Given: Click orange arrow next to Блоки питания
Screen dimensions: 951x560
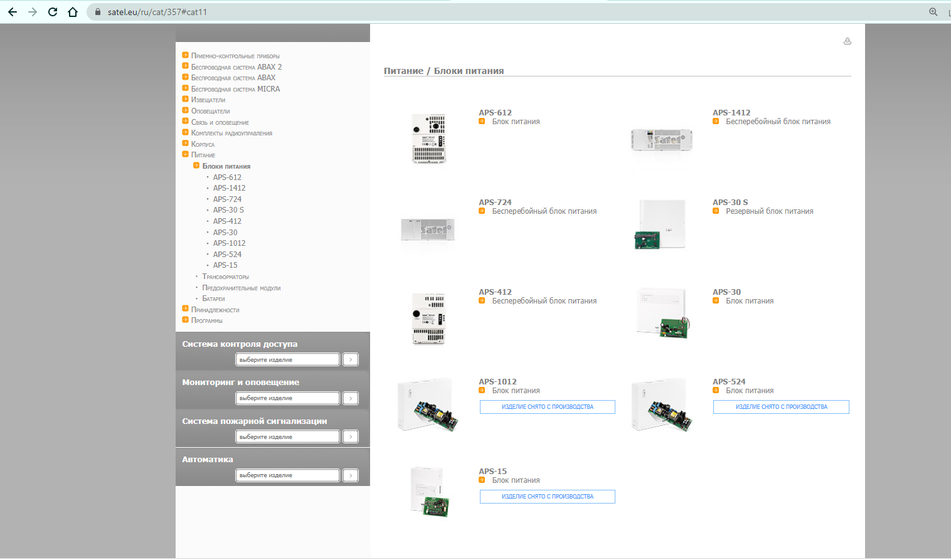Looking at the screenshot, I should [196, 166].
